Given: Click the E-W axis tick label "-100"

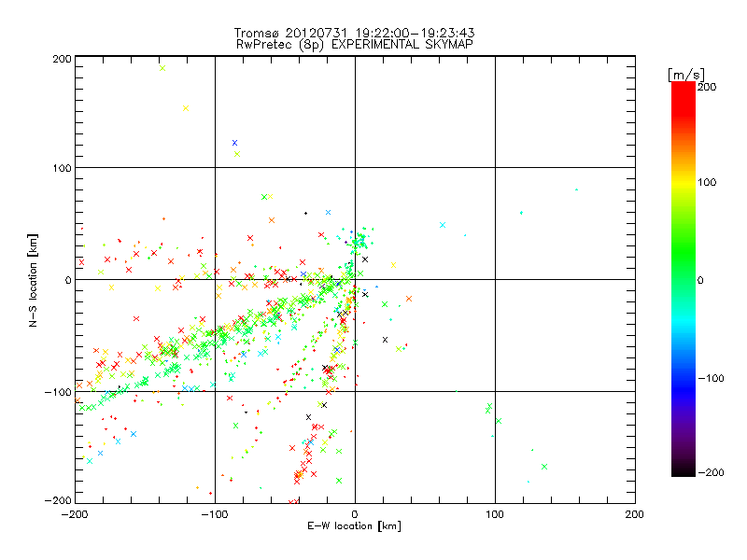Looking at the screenshot, I should 215,514.
